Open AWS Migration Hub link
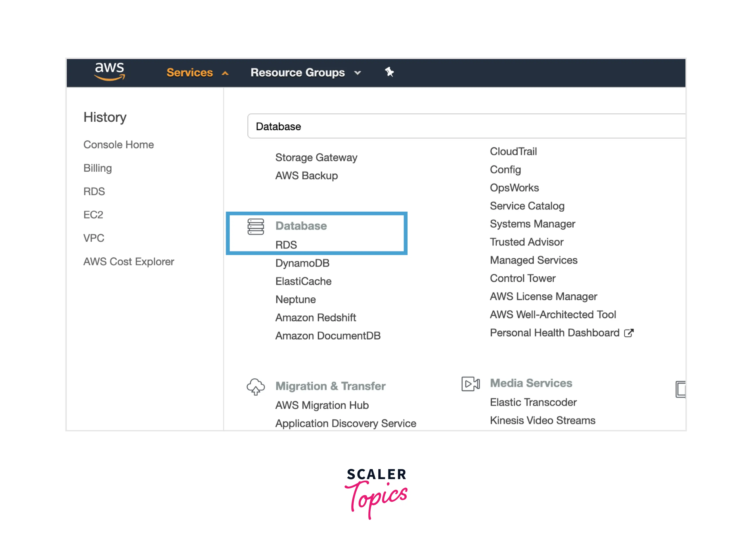The height and width of the screenshot is (560, 752). click(321, 406)
